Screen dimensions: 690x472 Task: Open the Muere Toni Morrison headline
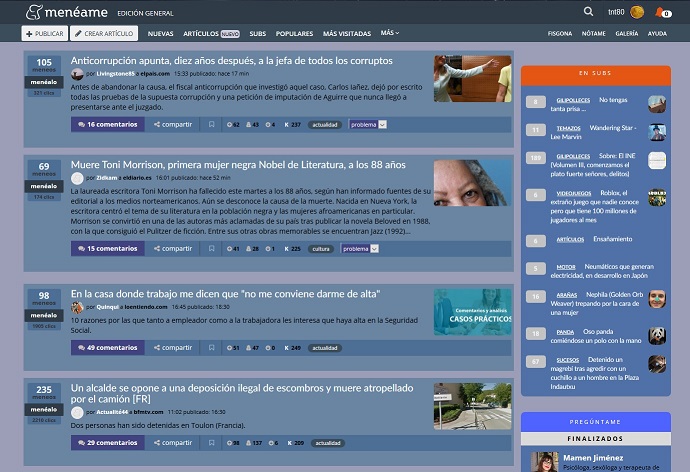tap(238, 165)
